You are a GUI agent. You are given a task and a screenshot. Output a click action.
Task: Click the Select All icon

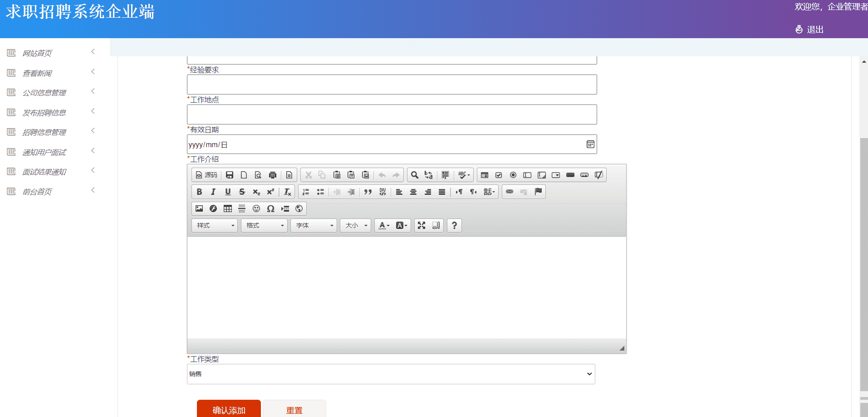click(445, 175)
